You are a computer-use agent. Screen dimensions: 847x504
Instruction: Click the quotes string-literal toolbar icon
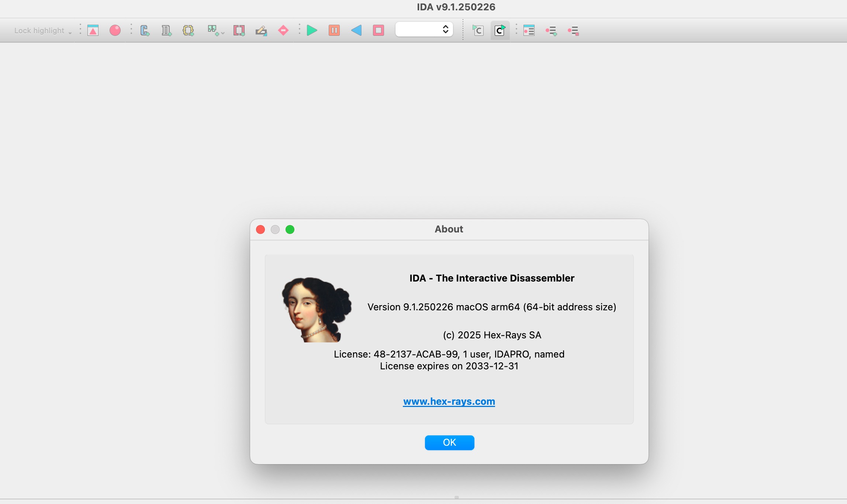(213, 30)
